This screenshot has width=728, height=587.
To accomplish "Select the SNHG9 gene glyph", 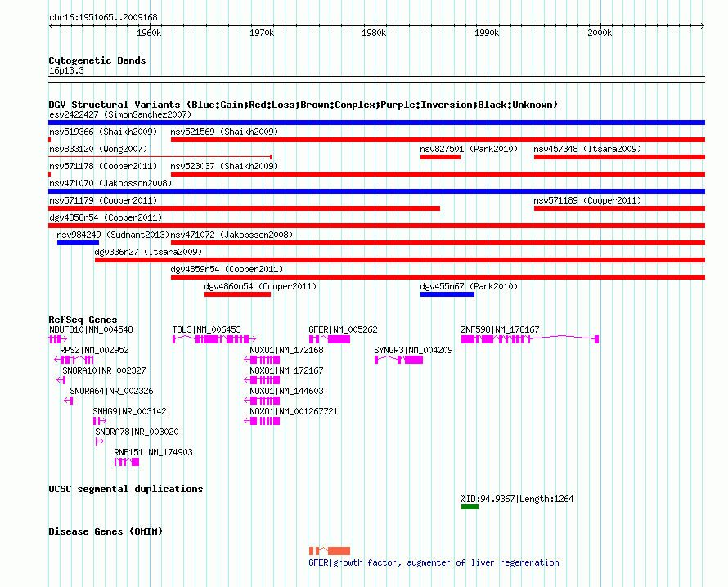I will click(x=99, y=421).
